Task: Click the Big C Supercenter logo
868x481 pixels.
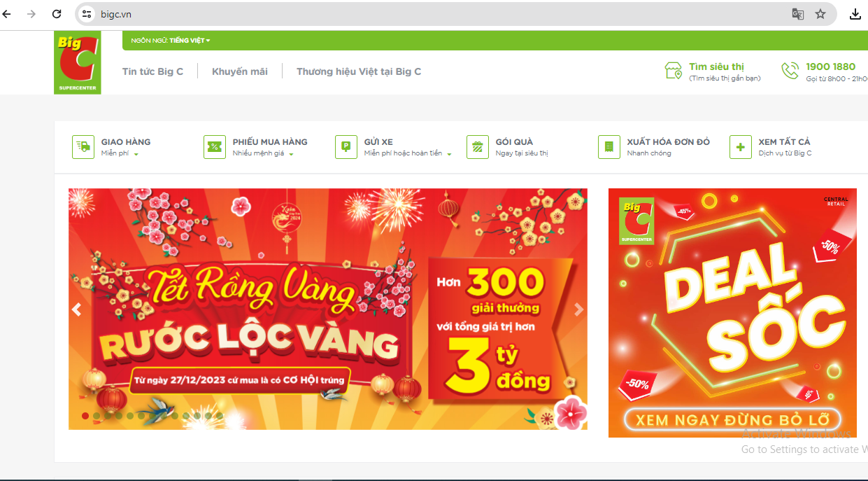Action: coord(77,62)
